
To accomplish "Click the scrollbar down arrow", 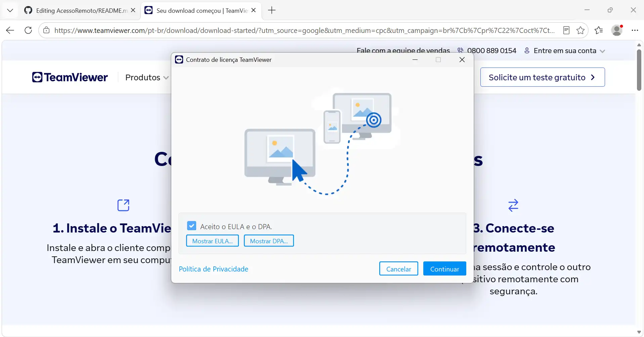I will (x=639, y=332).
